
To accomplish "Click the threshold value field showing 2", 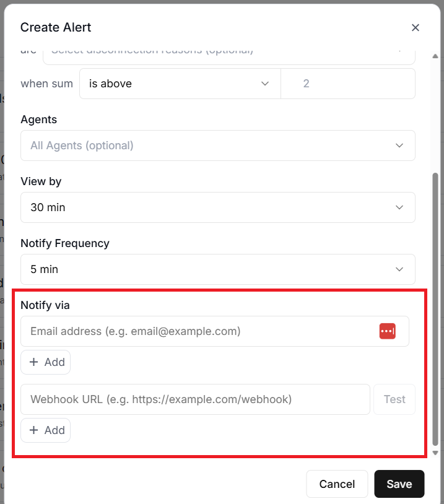I will pos(348,84).
